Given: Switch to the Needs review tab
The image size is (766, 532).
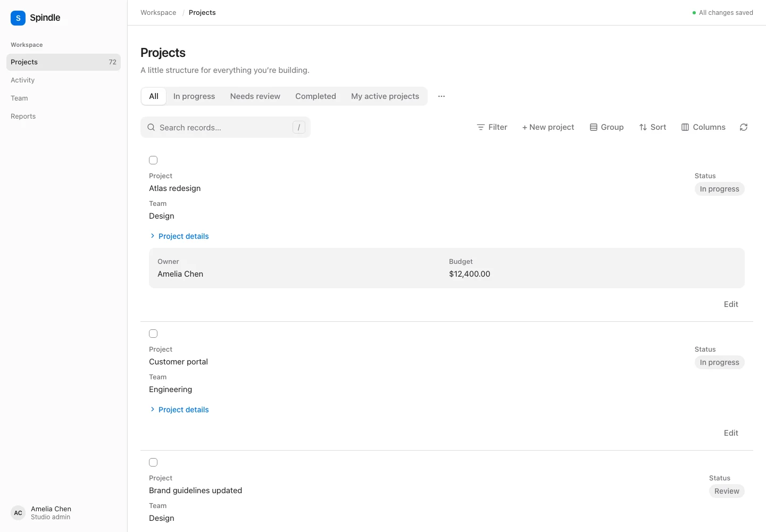Looking at the screenshot, I should pos(255,96).
